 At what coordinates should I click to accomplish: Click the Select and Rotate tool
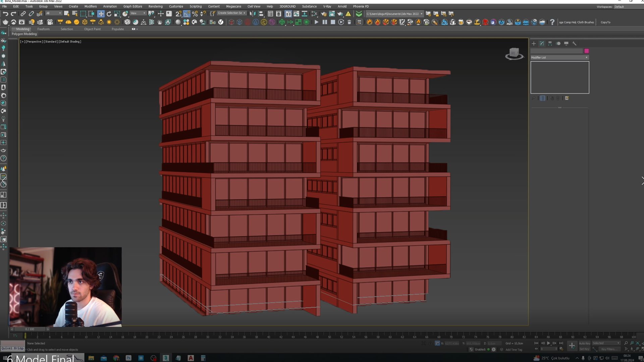[x=109, y=14]
